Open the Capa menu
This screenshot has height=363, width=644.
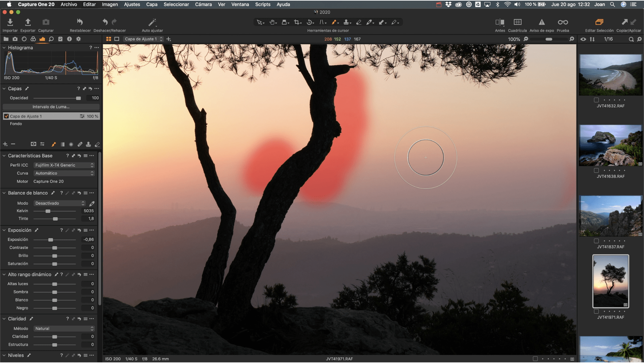[x=151, y=4]
